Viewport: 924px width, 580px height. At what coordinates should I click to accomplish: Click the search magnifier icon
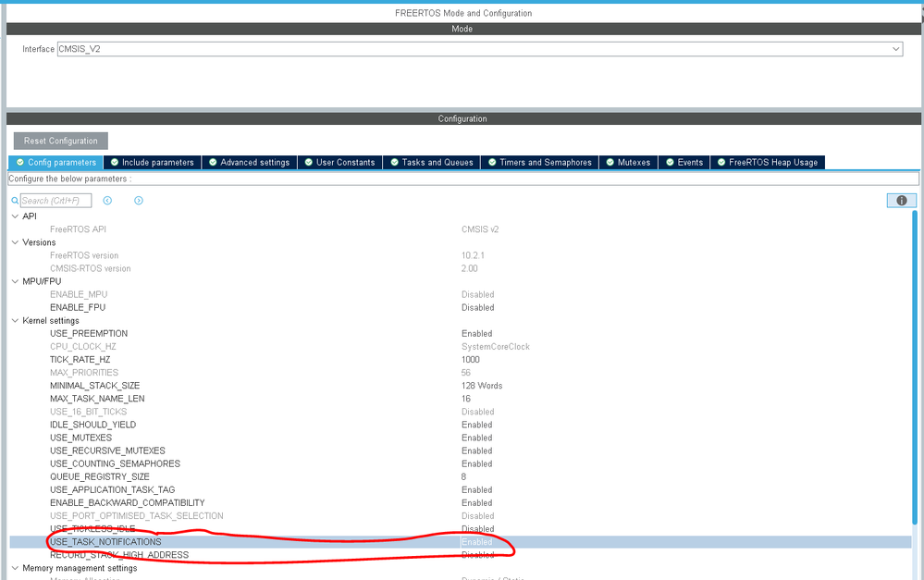16,201
